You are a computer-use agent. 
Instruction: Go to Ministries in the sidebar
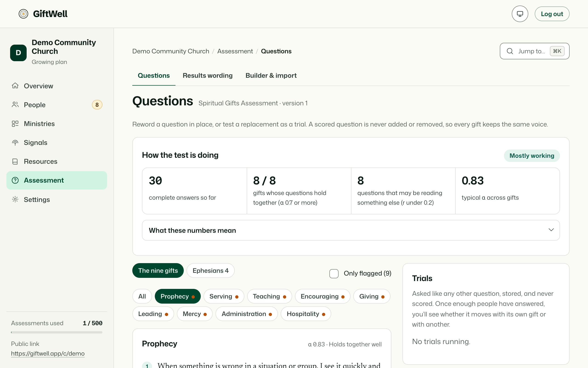coord(57,124)
